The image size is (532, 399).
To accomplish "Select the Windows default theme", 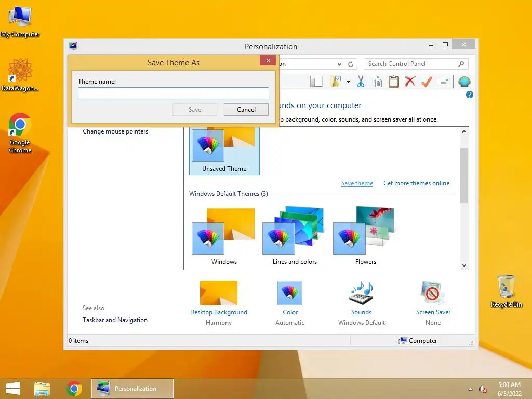I will pos(224,236).
